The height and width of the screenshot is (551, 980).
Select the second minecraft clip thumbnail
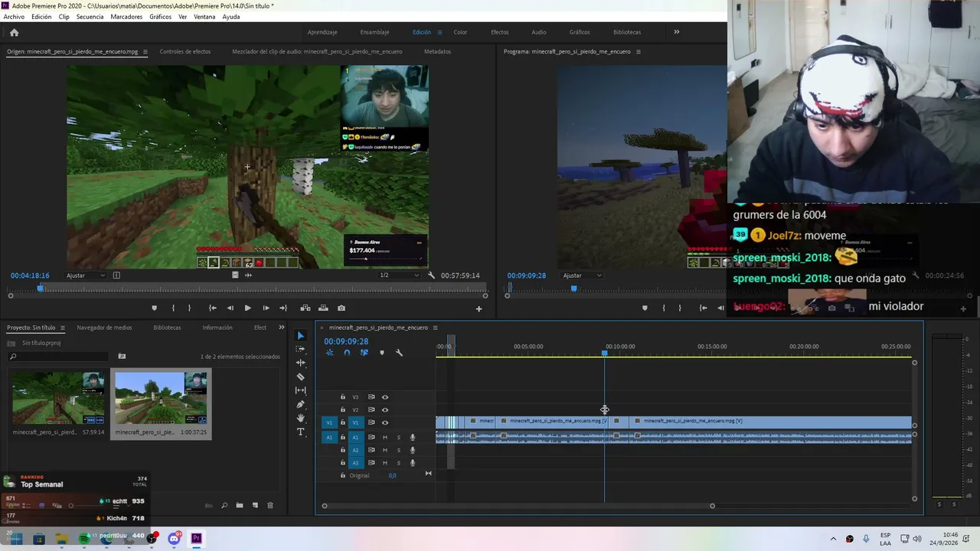pyautogui.click(x=161, y=398)
